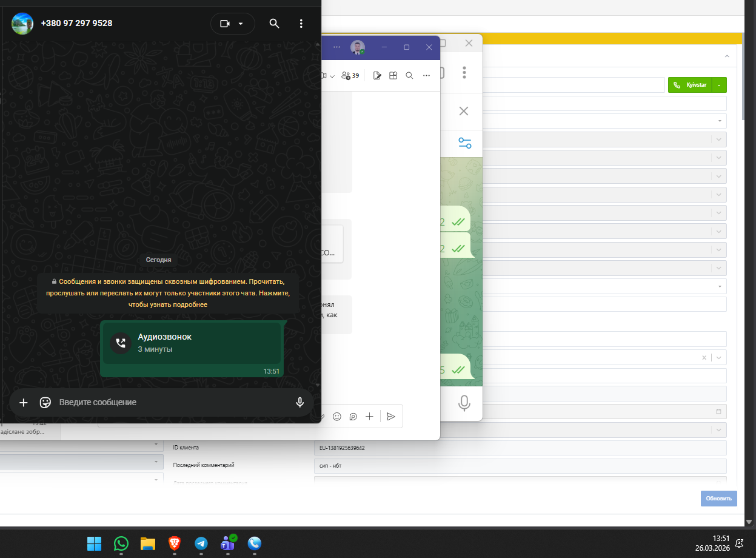Viewport: 756px width, 558px height.
Task: Open the Windows Start menu
Action: click(x=94, y=543)
